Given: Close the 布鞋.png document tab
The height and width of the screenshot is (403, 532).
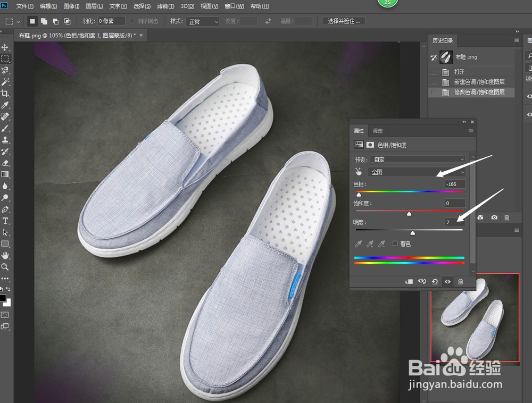Looking at the screenshot, I should click(141, 35).
